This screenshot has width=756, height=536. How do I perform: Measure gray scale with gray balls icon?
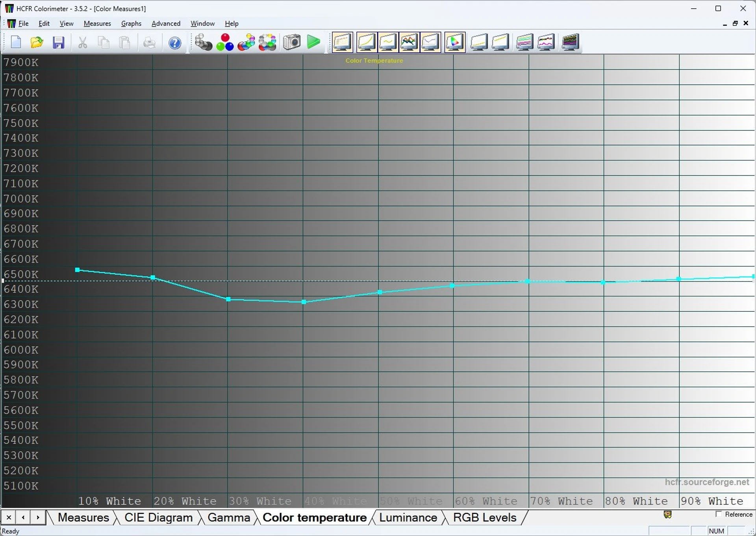click(203, 42)
